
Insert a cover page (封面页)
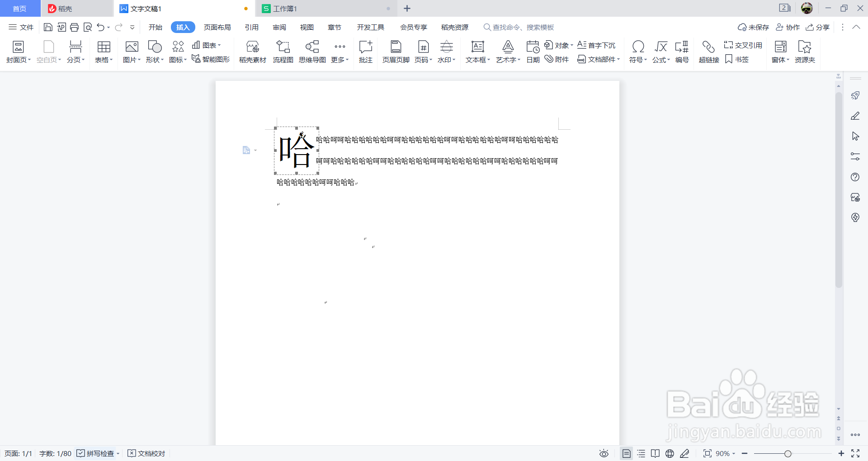[x=19, y=52]
